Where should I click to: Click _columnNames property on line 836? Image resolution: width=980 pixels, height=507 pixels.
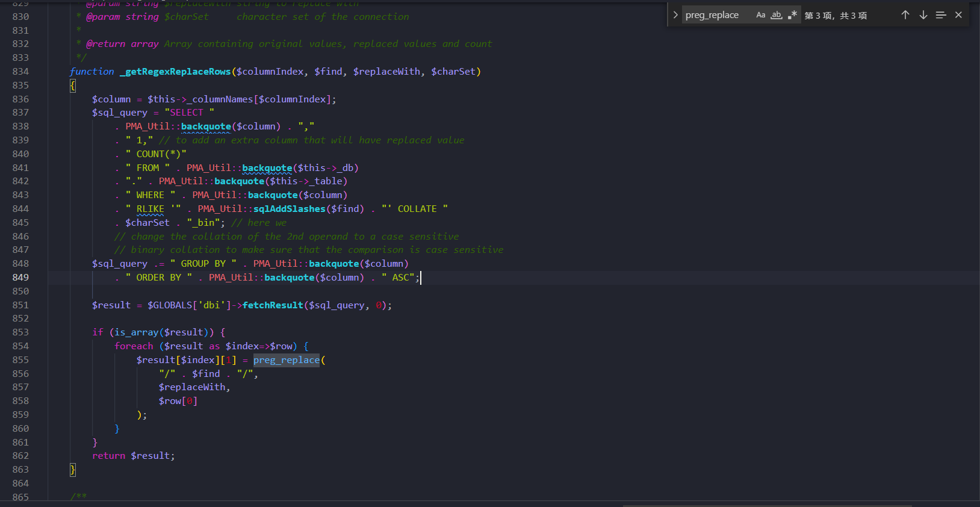(x=220, y=99)
